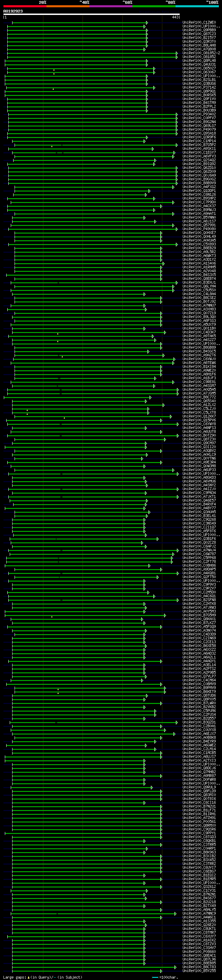The width and height of the screenshot is (222, 980).
Task: Click the red 20% identity color segment
Action: click(x=25, y=6)
